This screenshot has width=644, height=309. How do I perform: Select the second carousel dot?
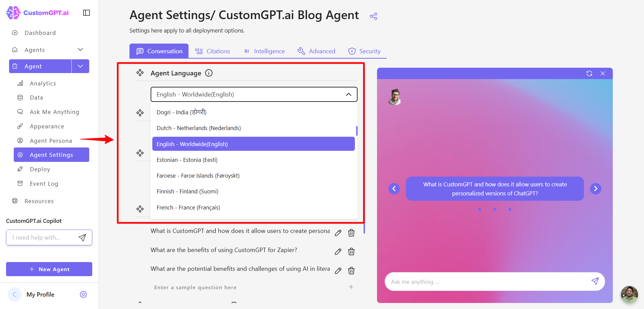[495, 209]
